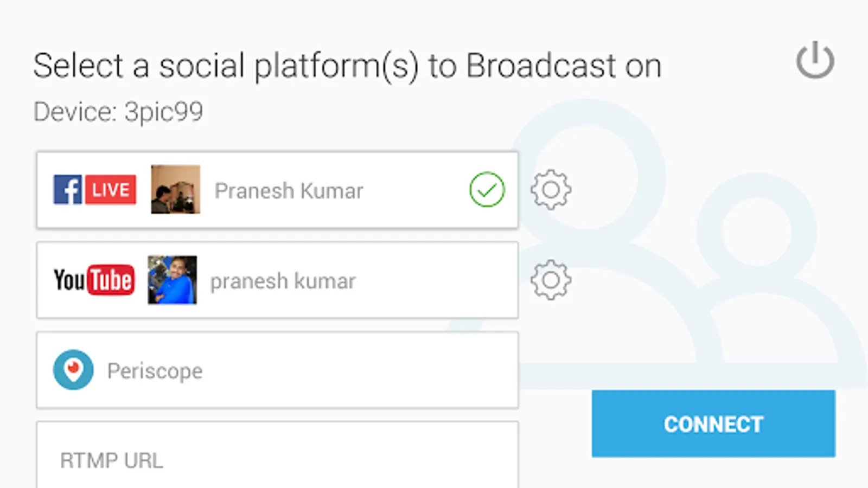The image size is (868, 488).
Task: Click the Periscope label text
Action: tap(155, 371)
